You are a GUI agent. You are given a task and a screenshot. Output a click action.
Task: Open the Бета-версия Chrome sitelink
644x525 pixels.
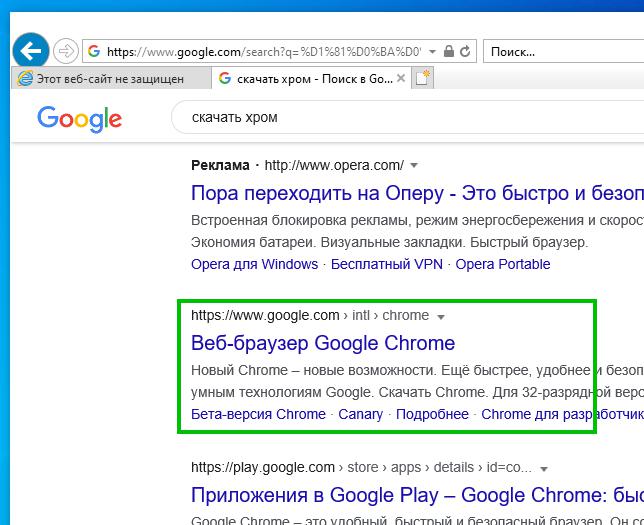(x=258, y=414)
